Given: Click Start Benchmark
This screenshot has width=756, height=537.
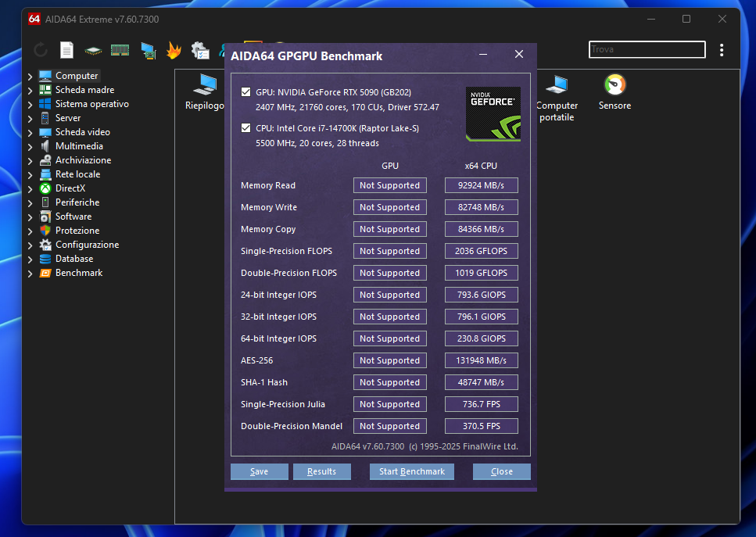Looking at the screenshot, I should 412,471.
